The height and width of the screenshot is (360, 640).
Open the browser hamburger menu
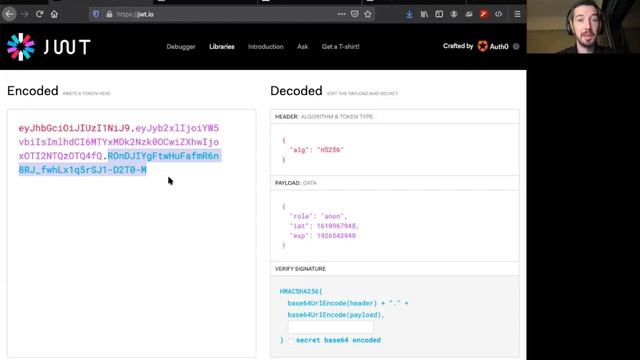tap(517, 14)
